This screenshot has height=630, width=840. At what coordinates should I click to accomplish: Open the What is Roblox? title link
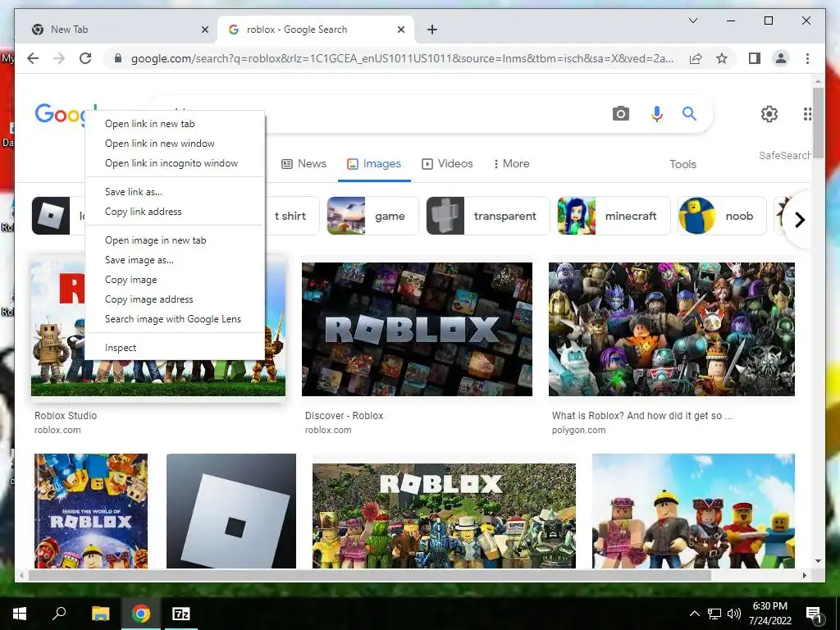click(x=641, y=416)
